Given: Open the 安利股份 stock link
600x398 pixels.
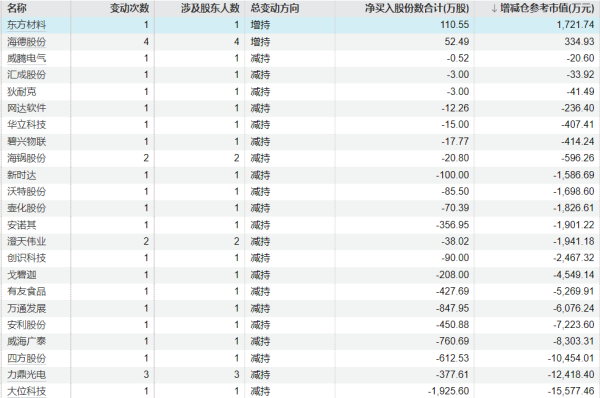Looking at the screenshot, I should tap(26, 325).
